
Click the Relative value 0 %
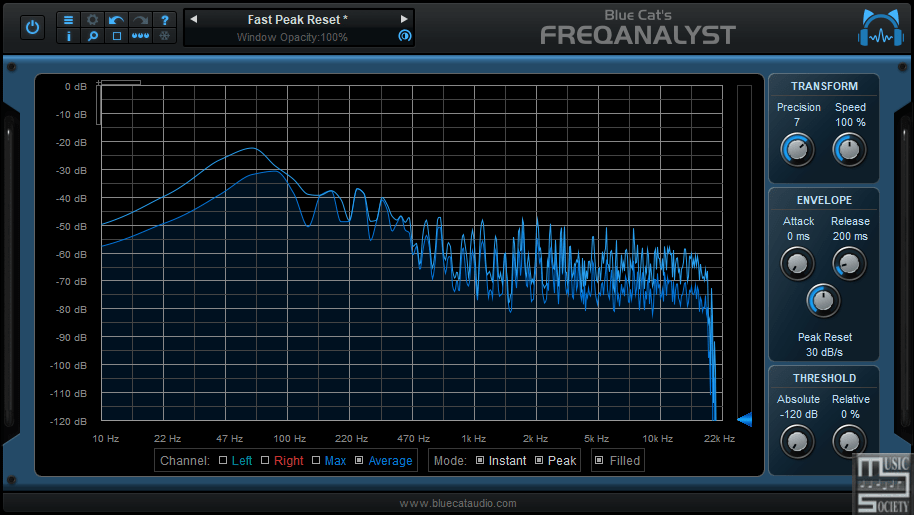tap(850, 414)
